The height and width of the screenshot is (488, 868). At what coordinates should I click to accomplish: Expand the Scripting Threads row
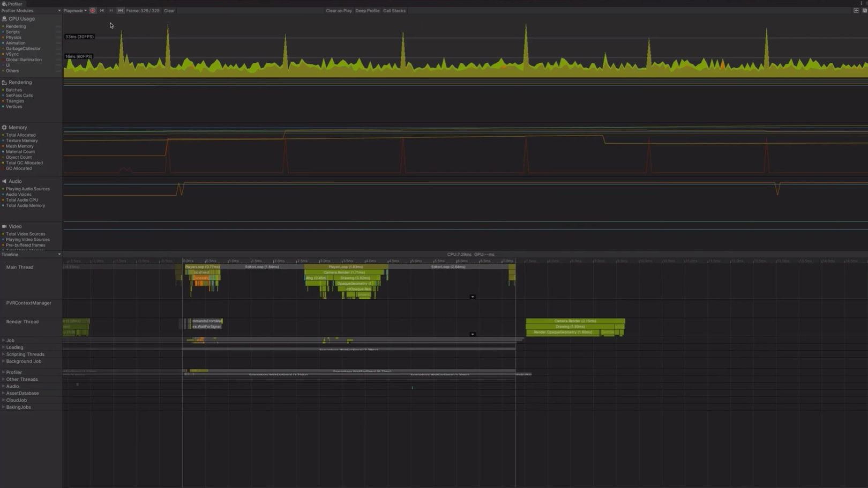pos(3,354)
